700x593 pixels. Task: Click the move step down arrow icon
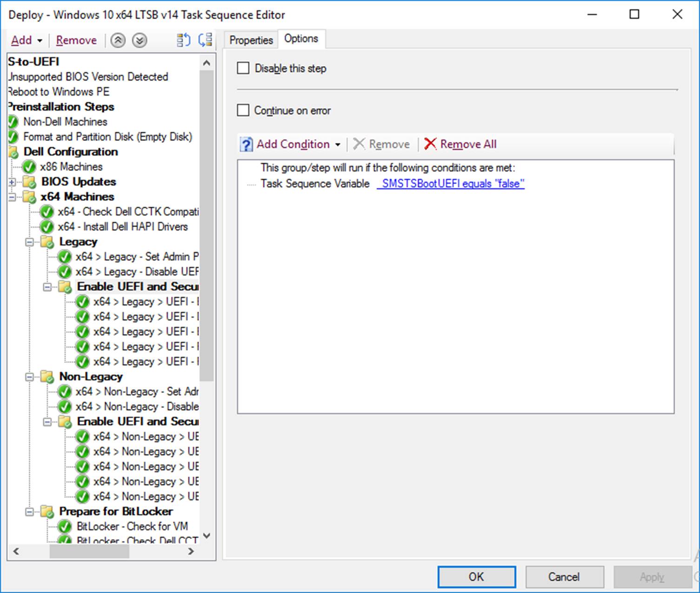coord(139,40)
